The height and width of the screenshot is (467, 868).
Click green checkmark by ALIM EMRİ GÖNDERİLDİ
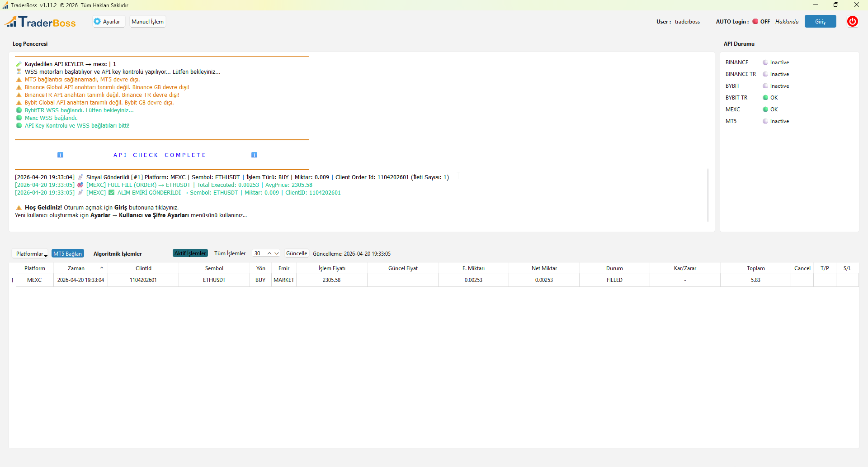111,193
